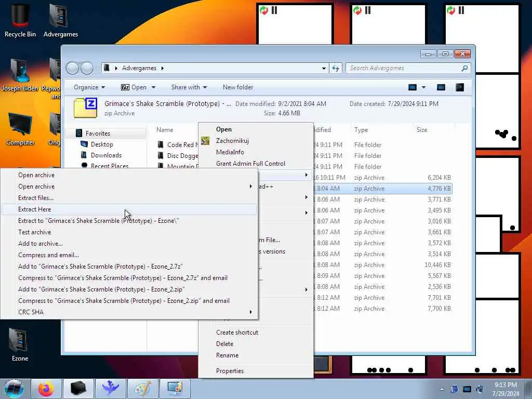Open Organize dropdown menu
This screenshot has height=399, width=532.
click(x=89, y=87)
